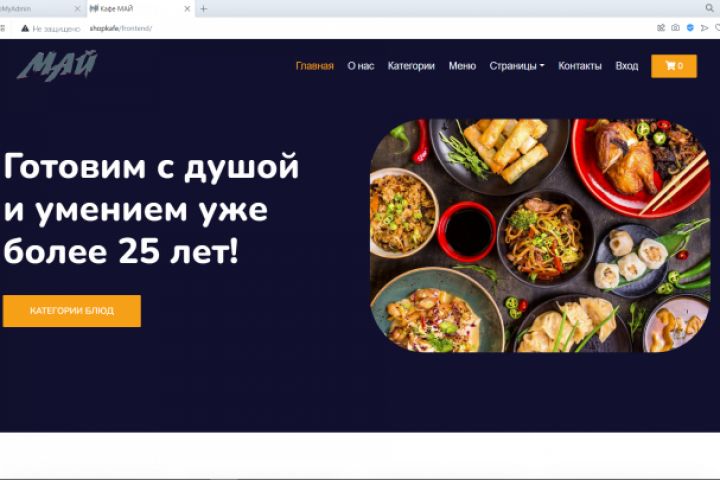Click the shopkafe/frontend address bar URL

[120, 28]
